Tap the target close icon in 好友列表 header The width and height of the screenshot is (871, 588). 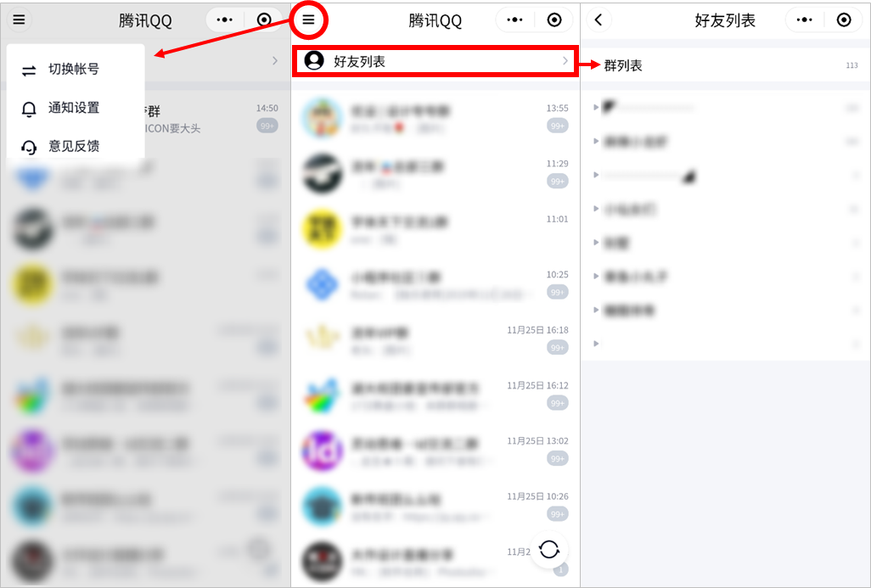(x=844, y=20)
